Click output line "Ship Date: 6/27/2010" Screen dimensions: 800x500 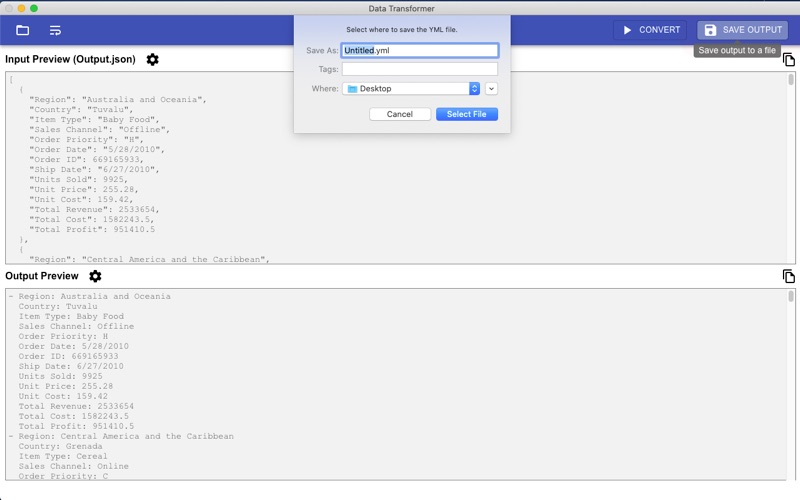(71, 366)
